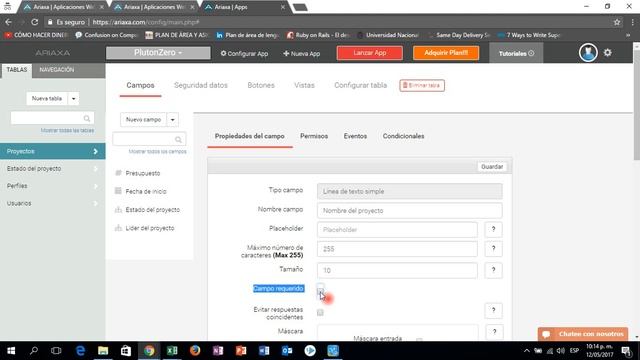Screen dimensions: 640x360
Task: Bookmark page with the star icon
Action: pyautogui.click(x=617, y=22)
